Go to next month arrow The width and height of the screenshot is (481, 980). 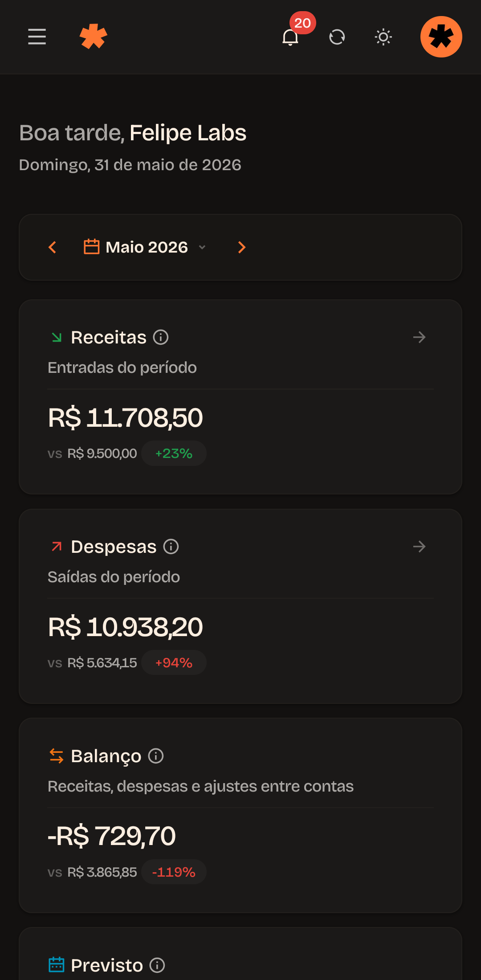[242, 247]
